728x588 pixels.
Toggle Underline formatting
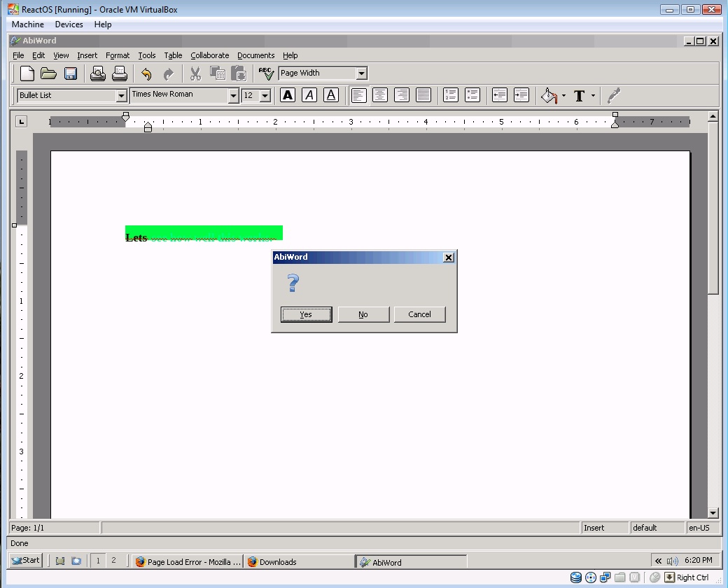pos(331,95)
